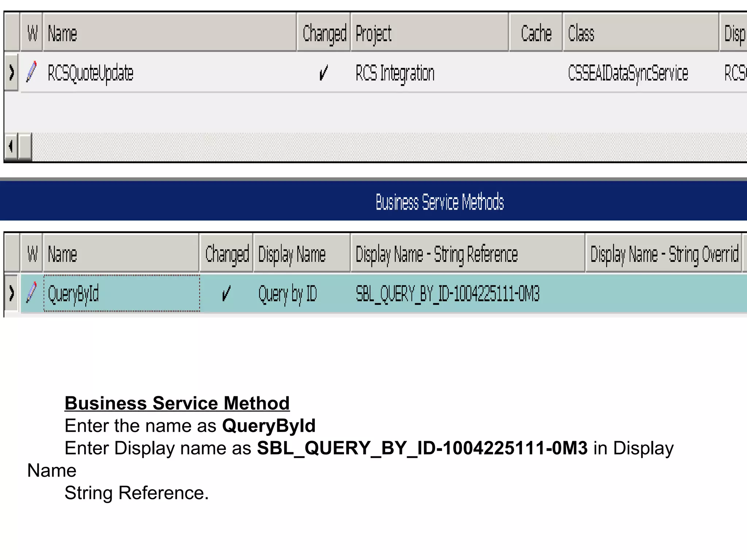Image resolution: width=747 pixels, height=560 pixels.
Task: Select the RCSQuoteUpdate row indicator arrow
Action: (x=11, y=72)
